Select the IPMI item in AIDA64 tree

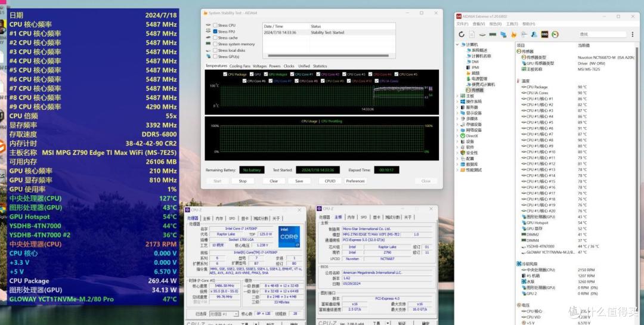(472, 67)
